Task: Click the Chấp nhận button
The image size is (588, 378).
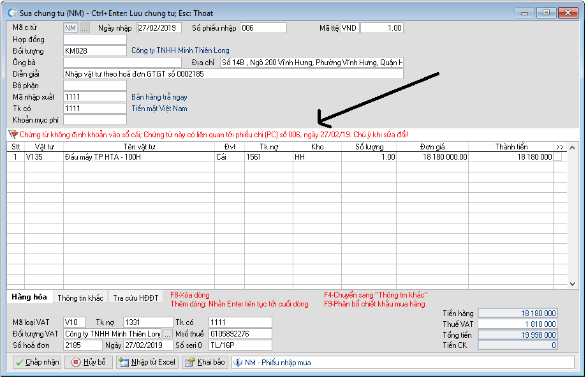Action: pos(37,362)
